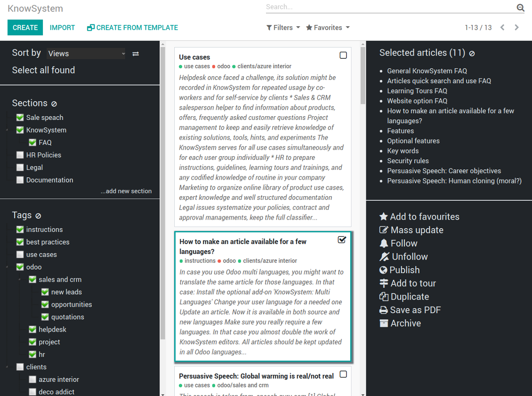Clear sections filter with the Sections reset icon
This screenshot has width=532, height=396.
(x=54, y=104)
